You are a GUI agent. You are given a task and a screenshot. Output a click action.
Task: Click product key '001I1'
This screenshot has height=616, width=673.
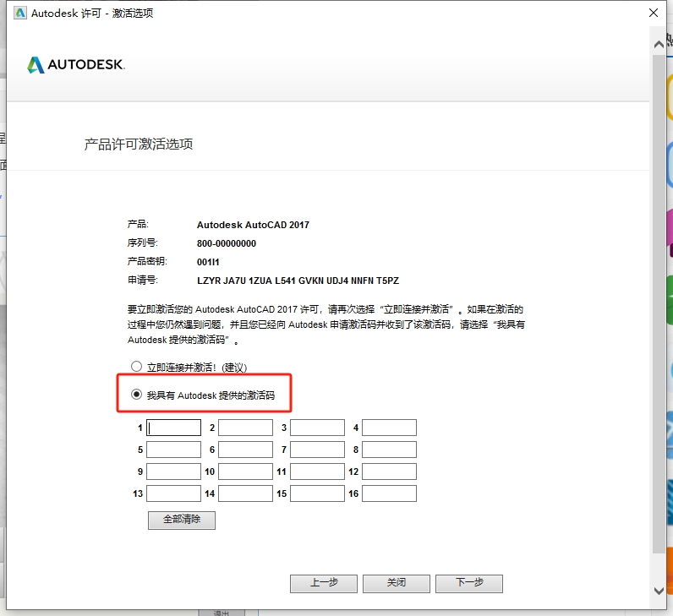pos(208,262)
